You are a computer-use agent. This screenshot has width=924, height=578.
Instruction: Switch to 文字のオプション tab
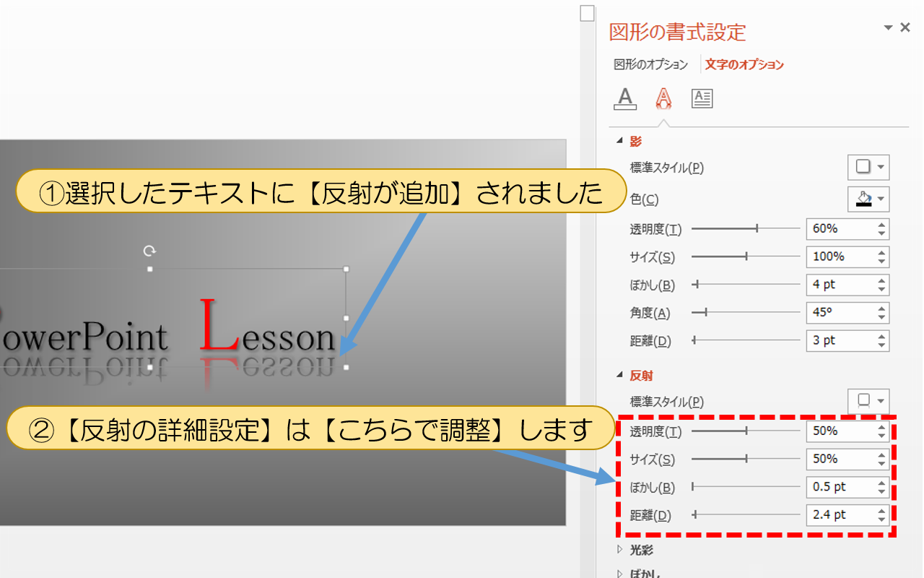(x=744, y=64)
